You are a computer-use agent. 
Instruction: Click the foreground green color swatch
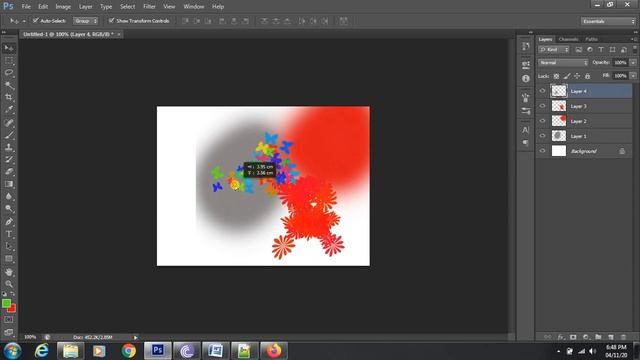(6, 303)
